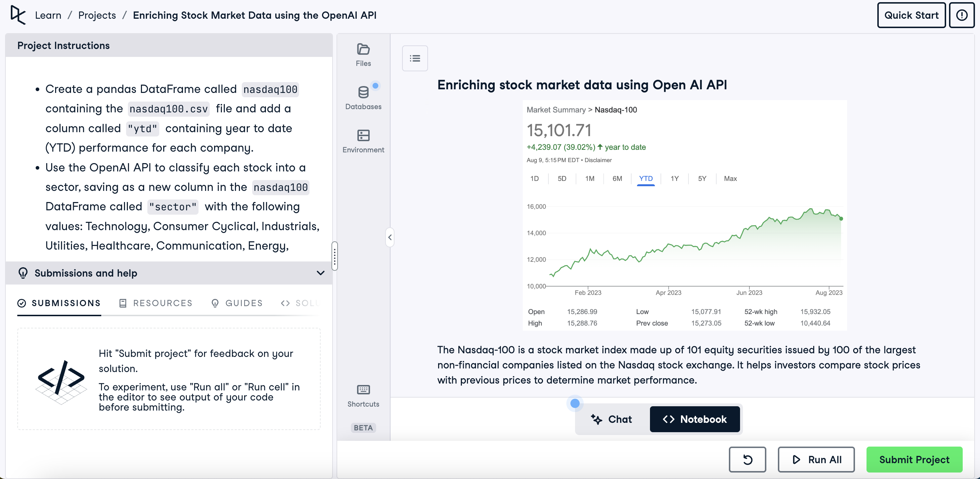The width and height of the screenshot is (980, 479).
Task: Click the Projects breadcrumb link
Action: (x=97, y=15)
